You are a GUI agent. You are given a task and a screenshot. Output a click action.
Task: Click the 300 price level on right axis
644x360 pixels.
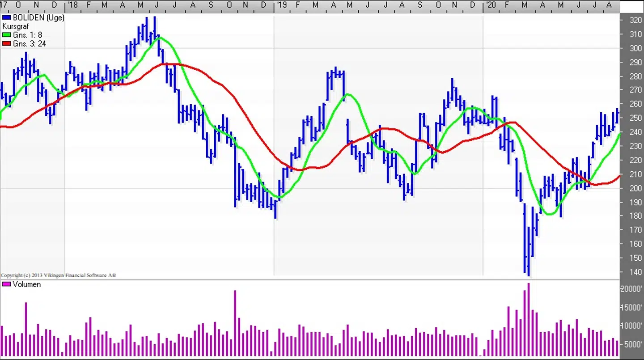pos(635,48)
